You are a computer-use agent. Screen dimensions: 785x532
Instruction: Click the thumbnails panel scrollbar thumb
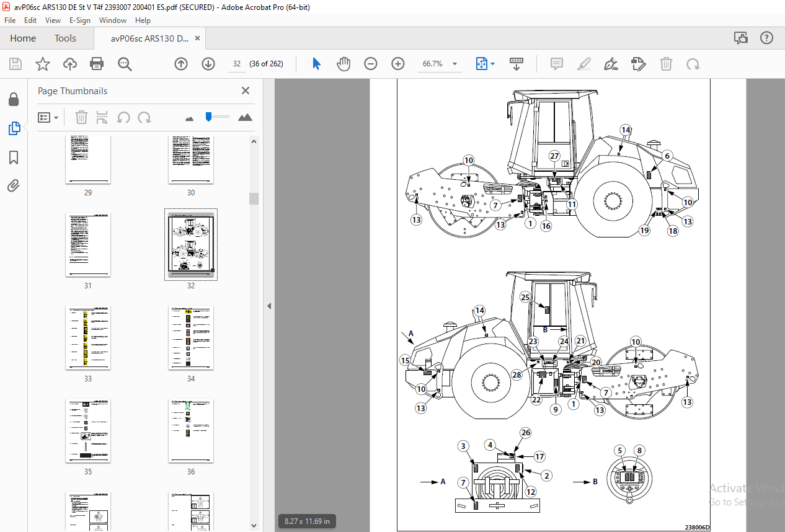click(254, 198)
